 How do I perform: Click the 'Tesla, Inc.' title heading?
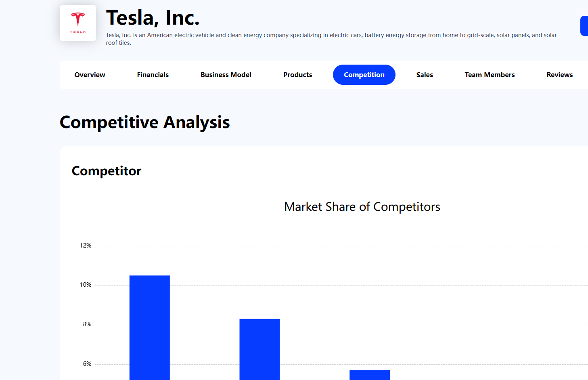click(x=153, y=18)
